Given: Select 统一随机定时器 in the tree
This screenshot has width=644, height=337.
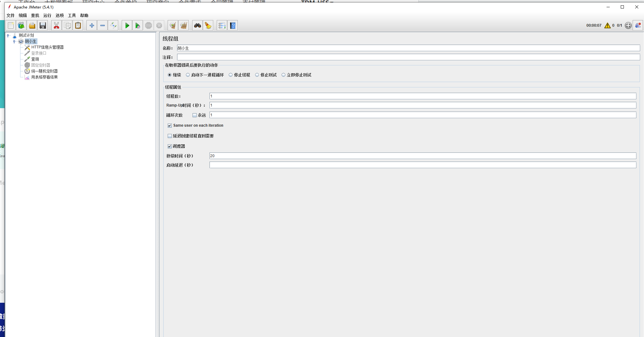Looking at the screenshot, I should click(x=44, y=71).
